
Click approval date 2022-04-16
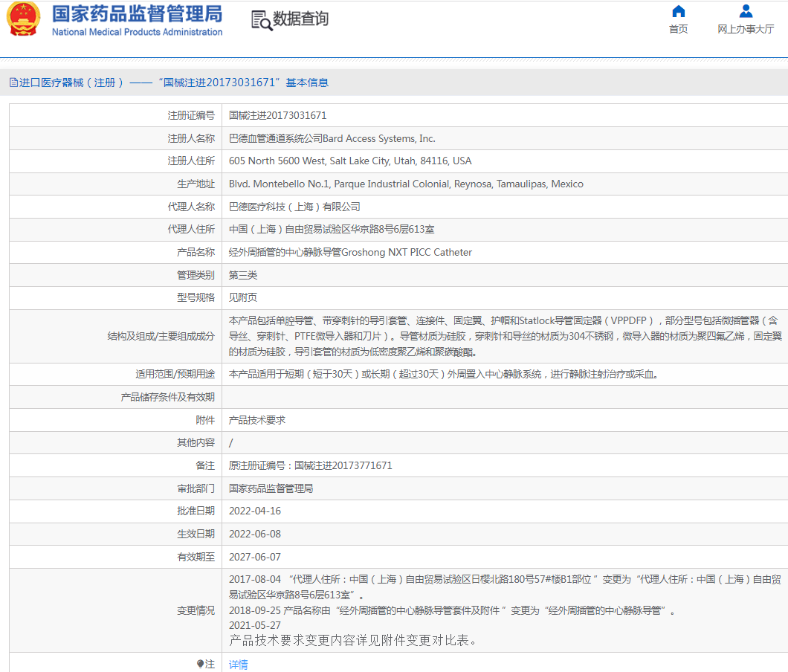tap(255, 511)
